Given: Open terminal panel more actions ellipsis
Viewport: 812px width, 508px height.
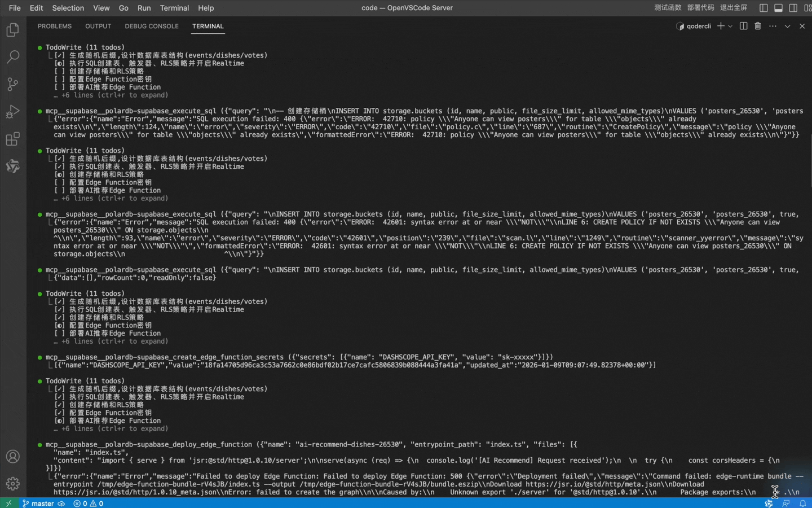Looking at the screenshot, I should 773,26.
